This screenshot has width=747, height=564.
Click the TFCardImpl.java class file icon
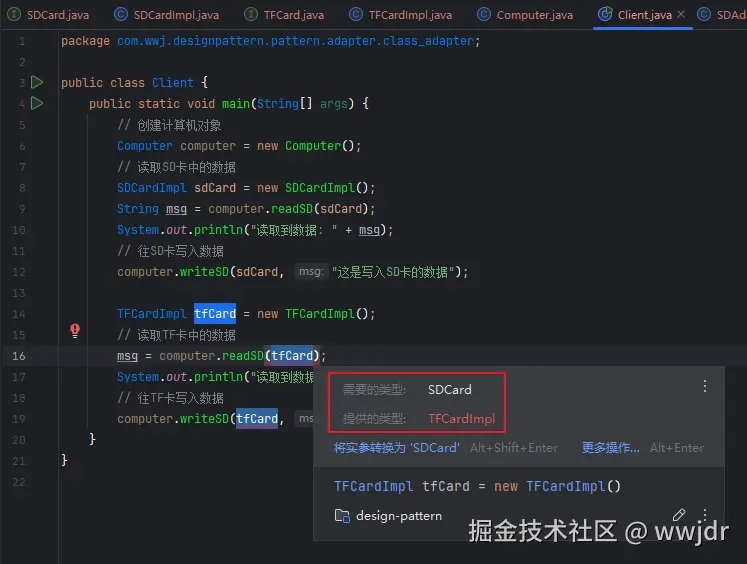tap(356, 15)
